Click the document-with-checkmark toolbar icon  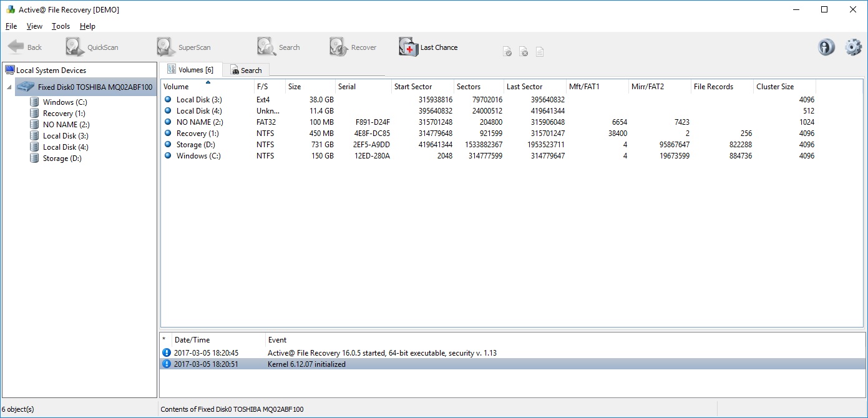[507, 51]
